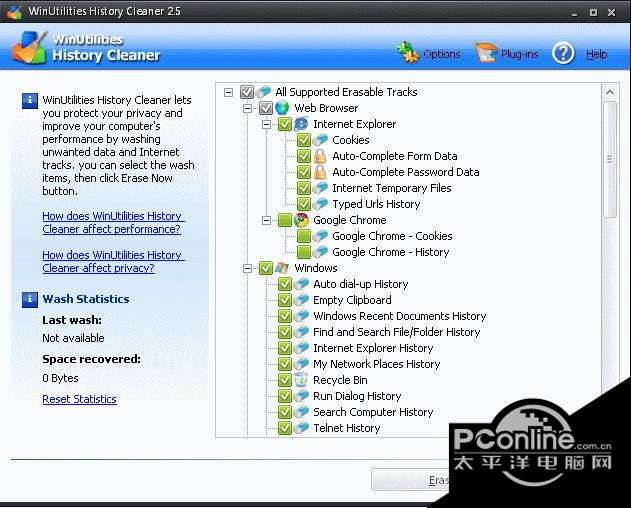Open 'How does History Cleaner affect performance?' link
The width and height of the screenshot is (631, 508).
tap(113, 223)
